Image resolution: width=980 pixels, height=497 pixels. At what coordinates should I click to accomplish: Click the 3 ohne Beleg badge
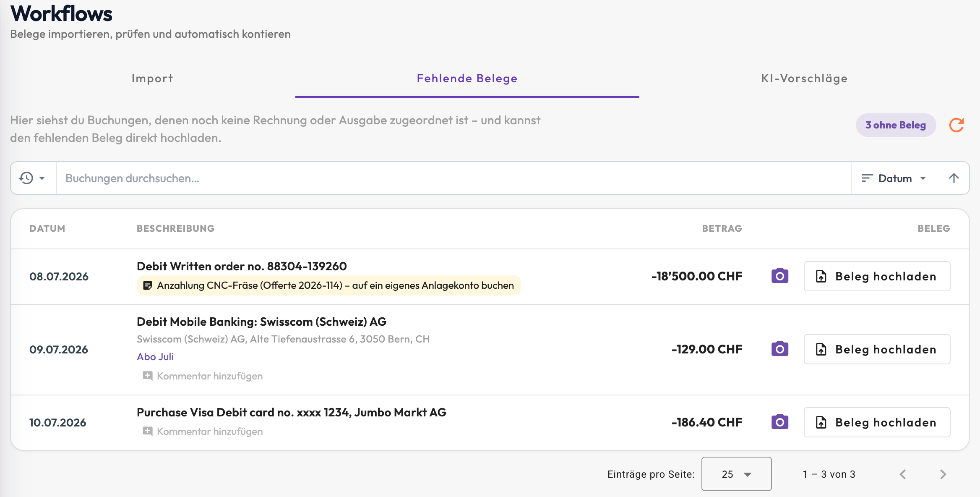(896, 125)
